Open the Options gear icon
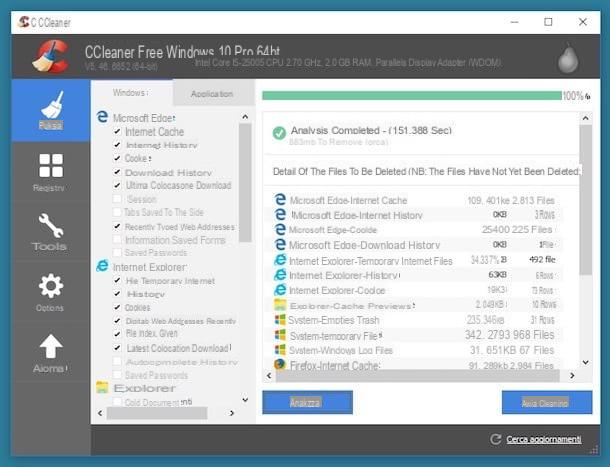The image size is (610, 467). [x=51, y=286]
